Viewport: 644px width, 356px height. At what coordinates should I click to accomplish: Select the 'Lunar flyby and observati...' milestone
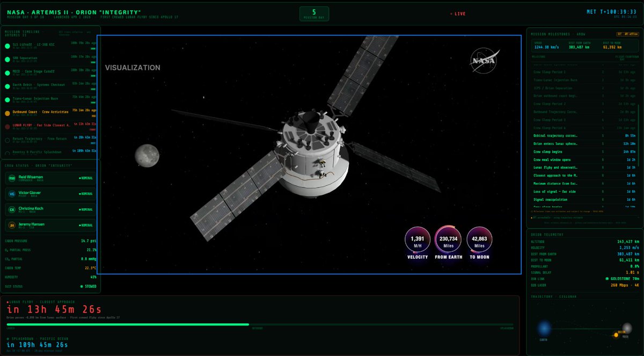click(x=583, y=168)
